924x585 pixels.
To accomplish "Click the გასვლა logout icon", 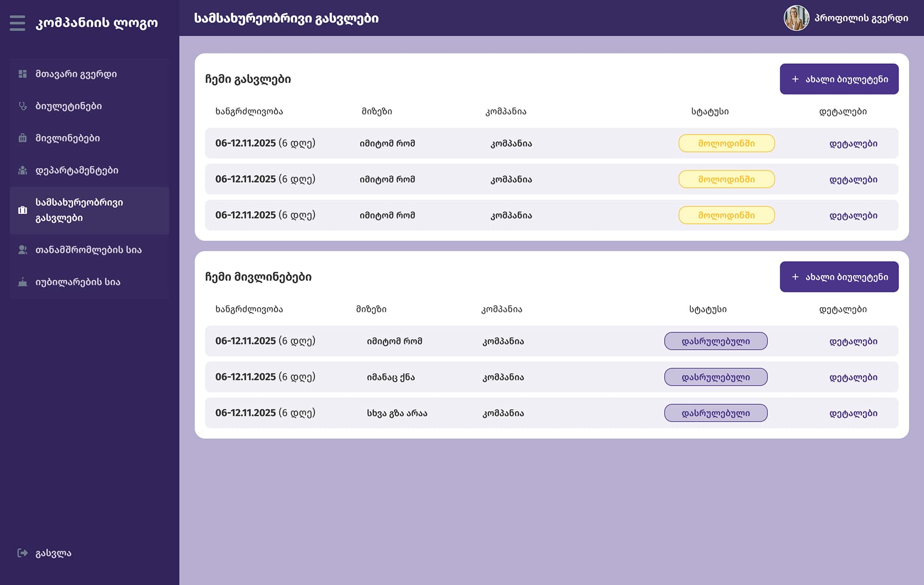I will pos(23,553).
